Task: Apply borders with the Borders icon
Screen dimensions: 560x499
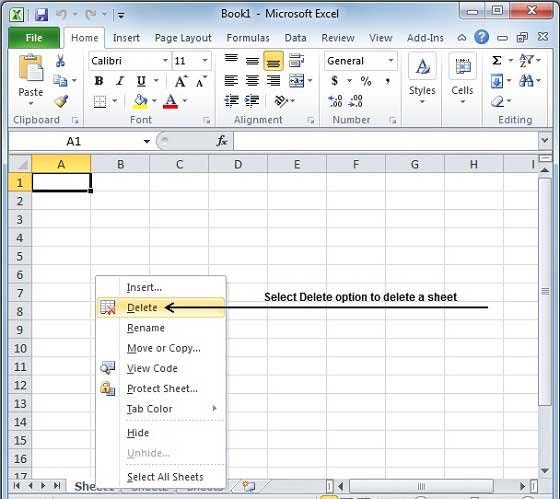Action: coord(100,101)
